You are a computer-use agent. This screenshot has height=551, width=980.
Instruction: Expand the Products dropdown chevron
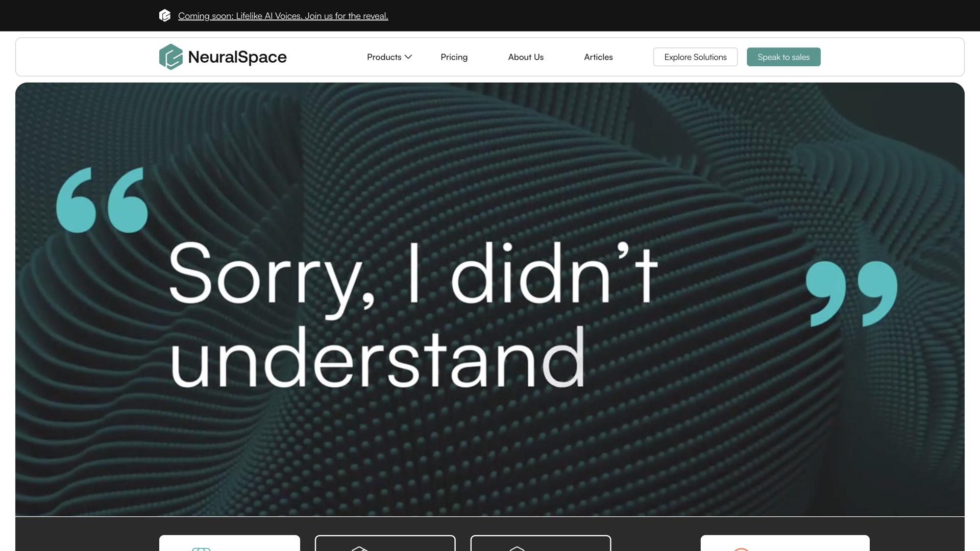[408, 57]
